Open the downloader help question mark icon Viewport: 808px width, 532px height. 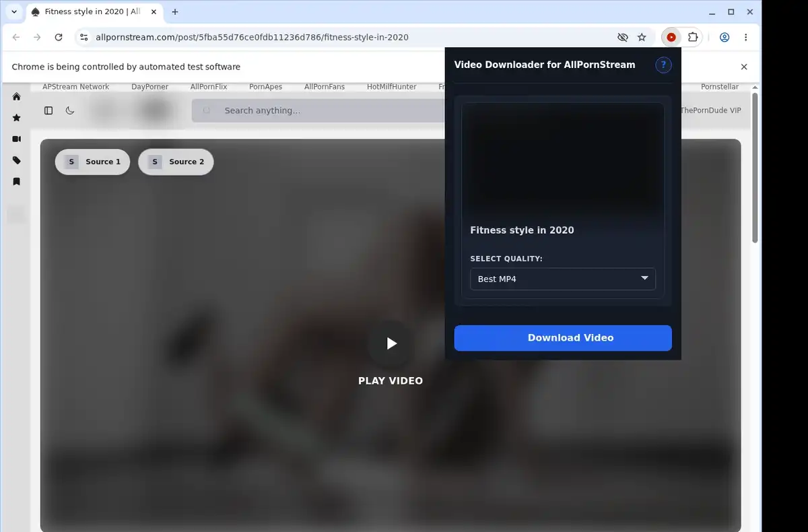point(663,65)
